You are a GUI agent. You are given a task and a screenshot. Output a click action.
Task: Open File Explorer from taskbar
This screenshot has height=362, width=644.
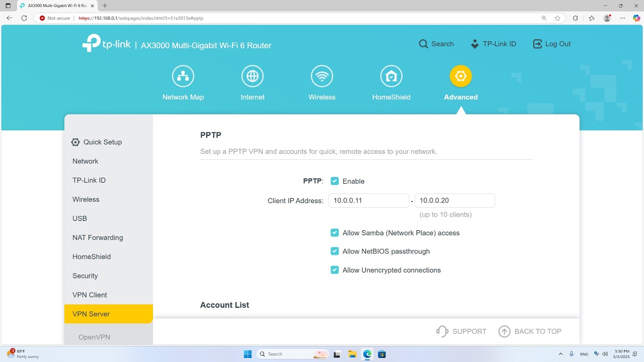click(352, 354)
